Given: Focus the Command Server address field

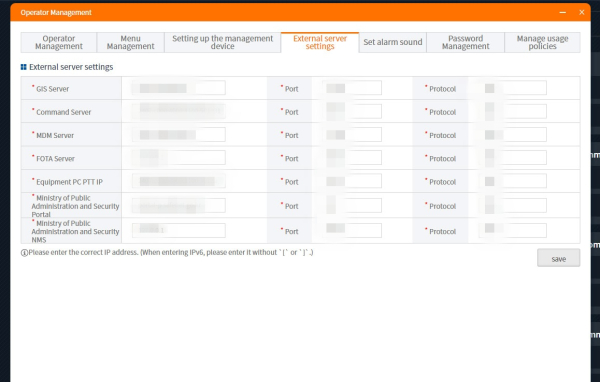Looking at the screenshot, I should coord(179,111).
